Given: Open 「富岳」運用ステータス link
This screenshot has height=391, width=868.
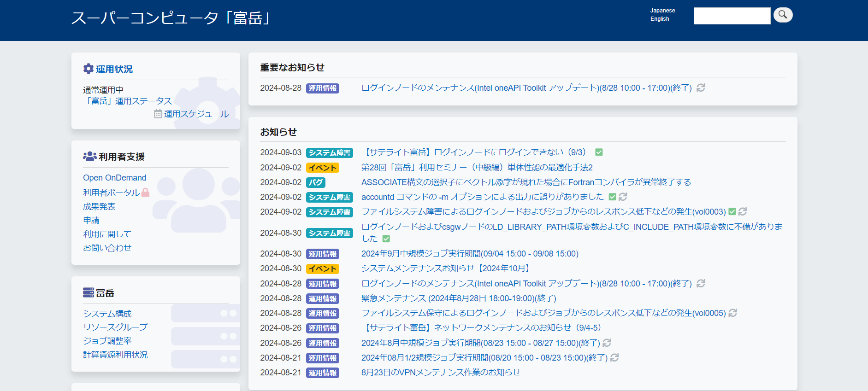Looking at the screenshot, I should [x=127, y=101].
